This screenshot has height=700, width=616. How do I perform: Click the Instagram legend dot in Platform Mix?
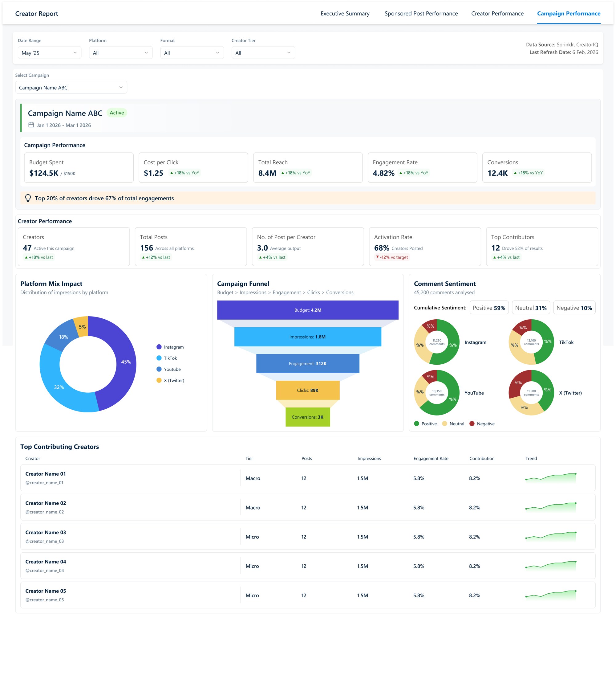pos(159,347)
